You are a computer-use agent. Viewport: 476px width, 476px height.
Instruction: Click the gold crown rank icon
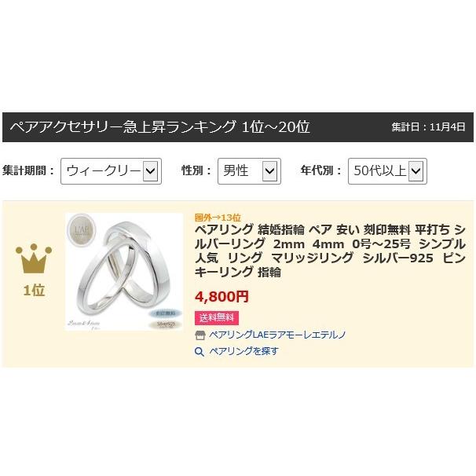point(34,258)
